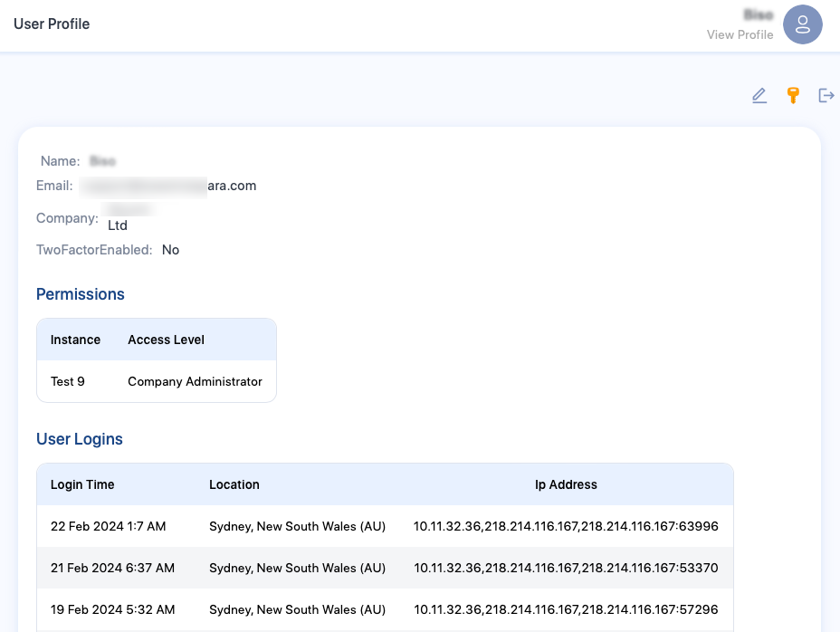Click the edit profile pencil icon
840x632 pixels.
click(x=759, y=95)
